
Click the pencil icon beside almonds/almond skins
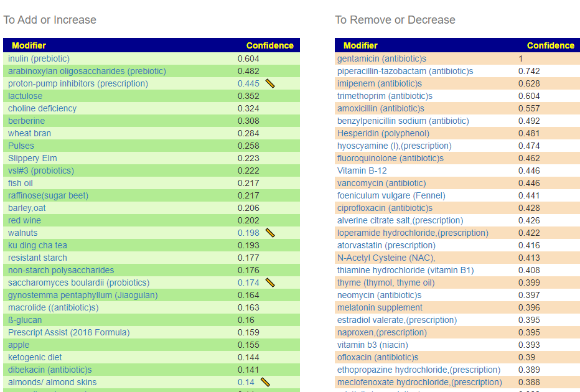pyautogui.click(x=265, y=382)
